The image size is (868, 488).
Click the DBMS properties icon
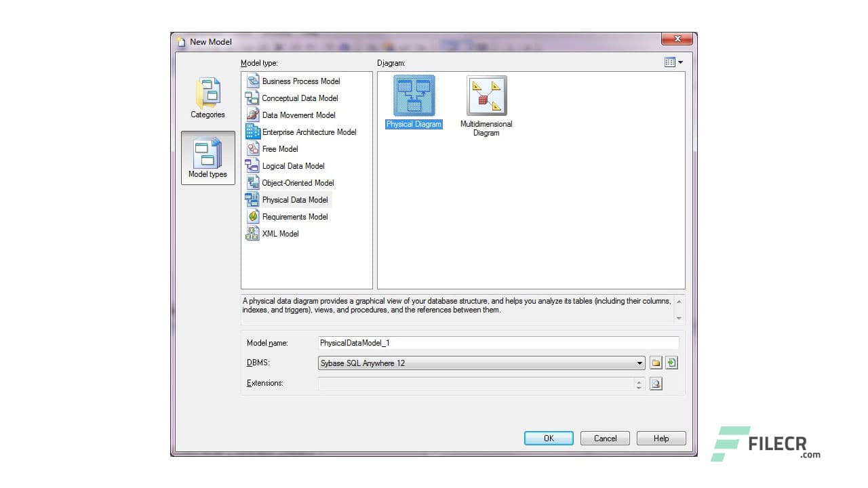[671, 363]
